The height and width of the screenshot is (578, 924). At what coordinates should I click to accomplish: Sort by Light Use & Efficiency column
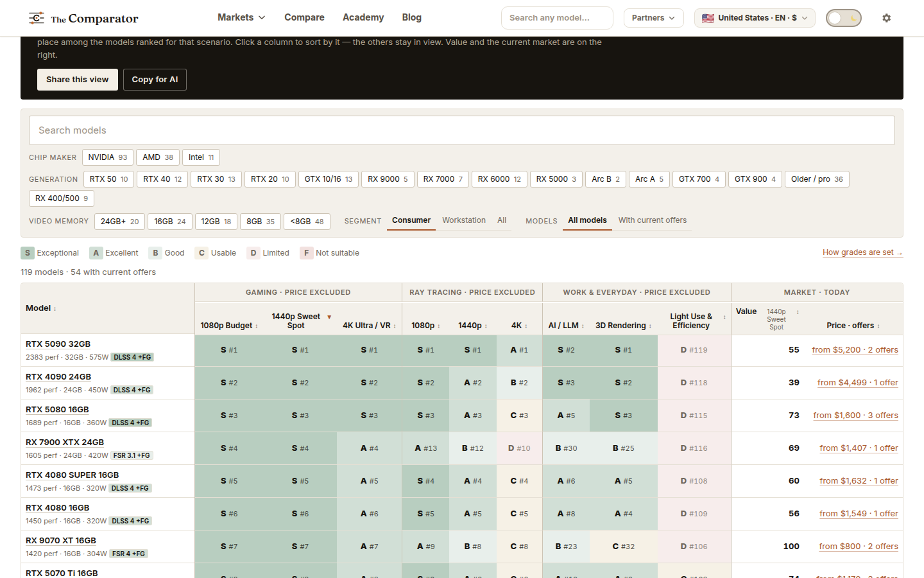point(697,321)
